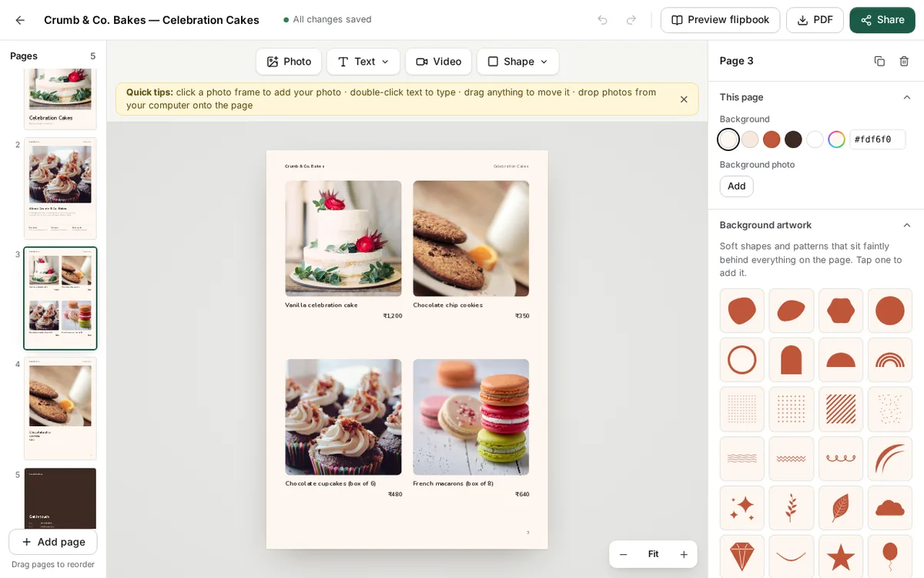Add the sprig branch artwork
This screenshot has width=924, height=578.
click(x=792, y=508)
